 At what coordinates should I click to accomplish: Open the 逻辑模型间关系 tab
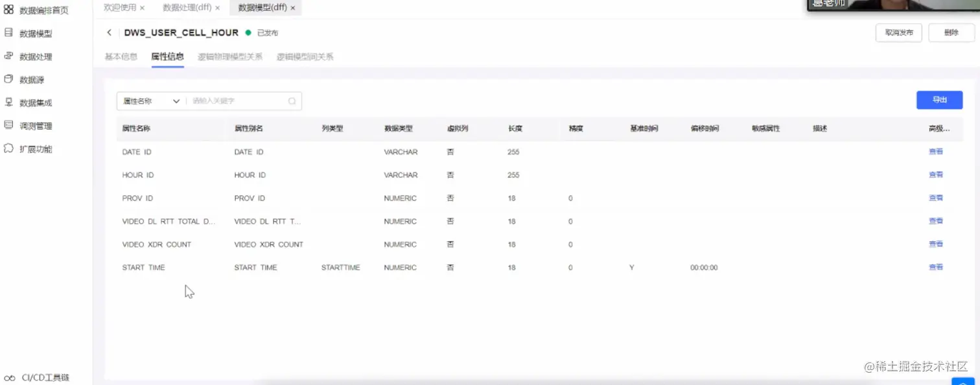pos(305,56)
